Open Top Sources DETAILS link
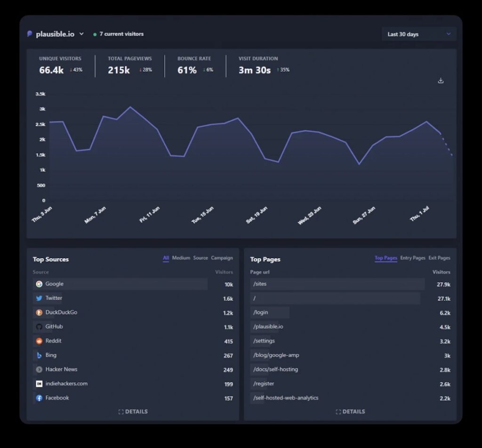 (x=133, y=412)
